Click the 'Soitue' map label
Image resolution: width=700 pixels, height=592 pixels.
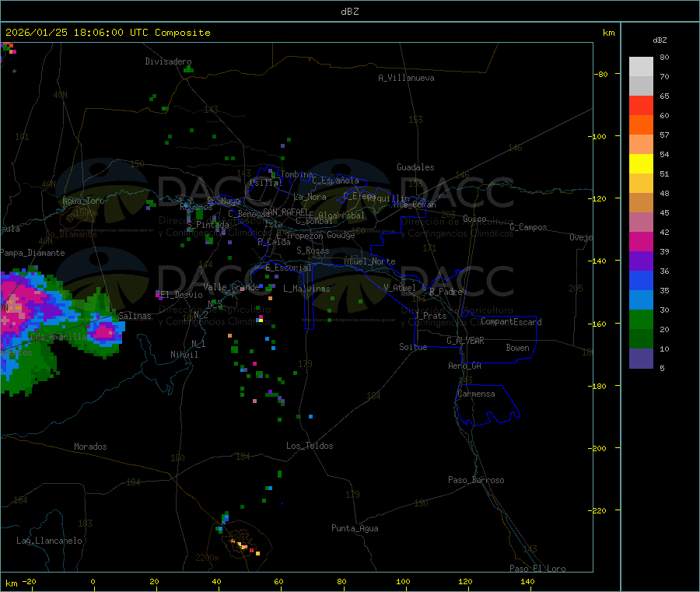click(x=413, y=347)
